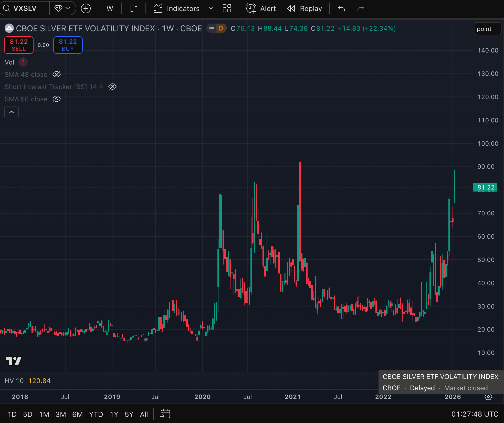Image resolution: width=504 pixels, height=423 pixels.
Task: Select the candlestick chart style icon
Action: [133, 8]
